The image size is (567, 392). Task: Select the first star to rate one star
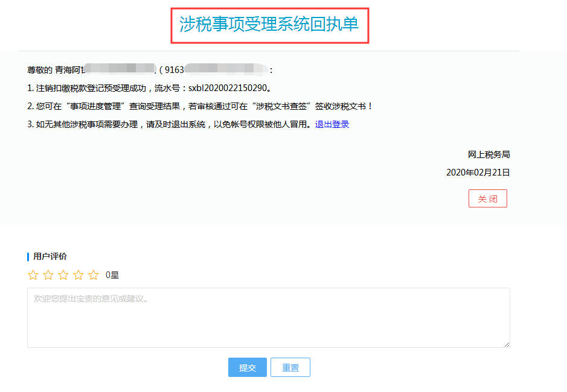click(x=33, y=274)
